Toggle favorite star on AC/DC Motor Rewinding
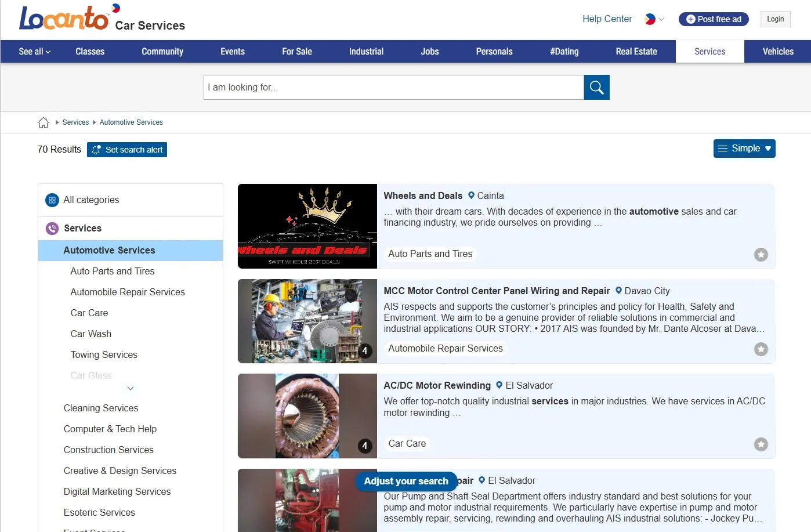 coord(761,444)
